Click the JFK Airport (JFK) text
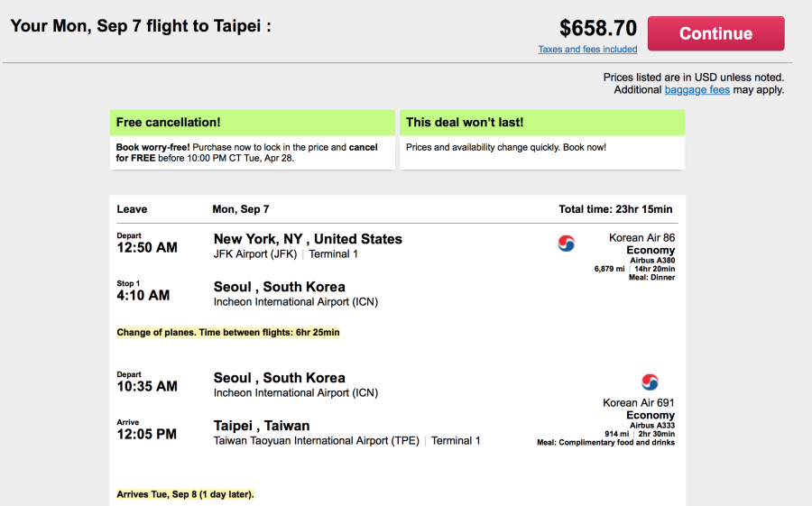Viewport: 812px width, 506px height. 254,254
